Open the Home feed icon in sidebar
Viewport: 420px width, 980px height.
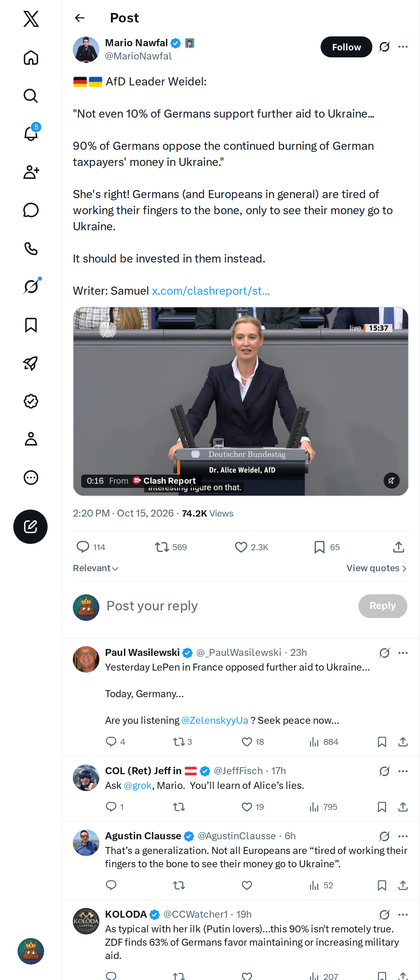click(31, 57)
